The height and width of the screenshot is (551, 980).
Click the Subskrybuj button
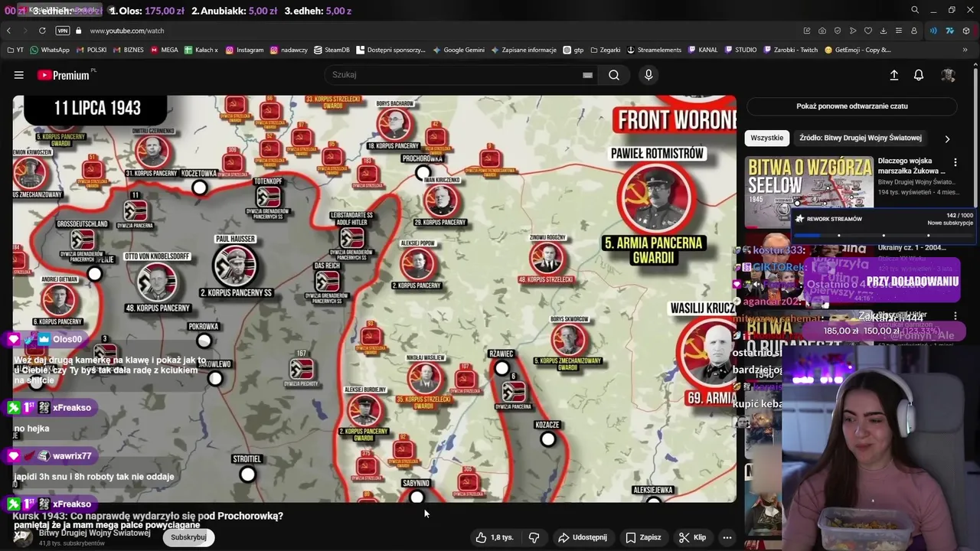pyautogui.click(x=188, y=537)
